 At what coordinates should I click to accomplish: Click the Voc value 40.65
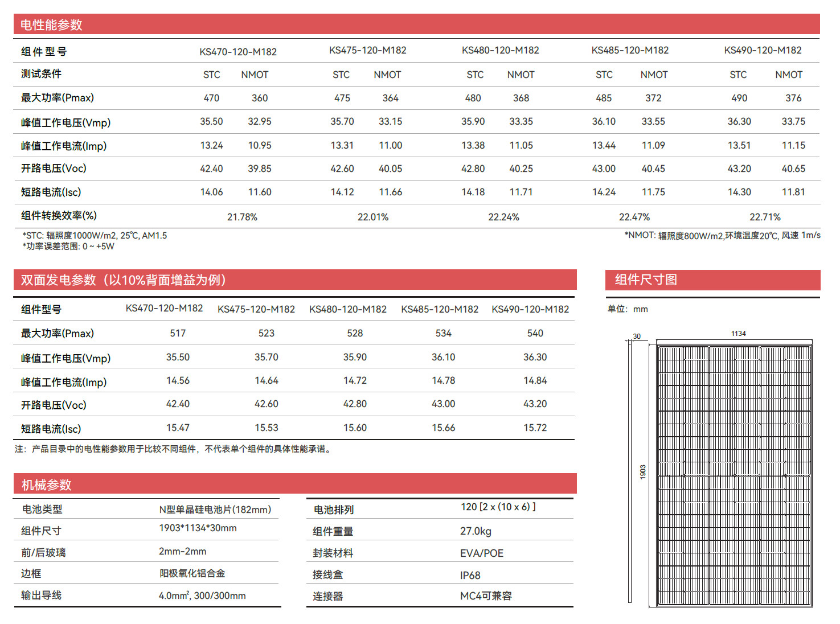[793, 169]
